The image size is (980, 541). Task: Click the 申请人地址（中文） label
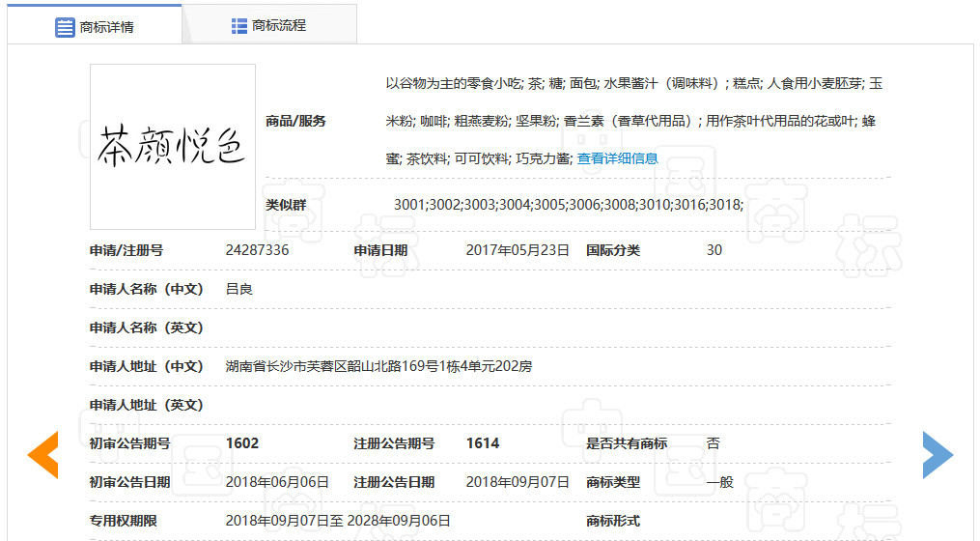point(146,366)
